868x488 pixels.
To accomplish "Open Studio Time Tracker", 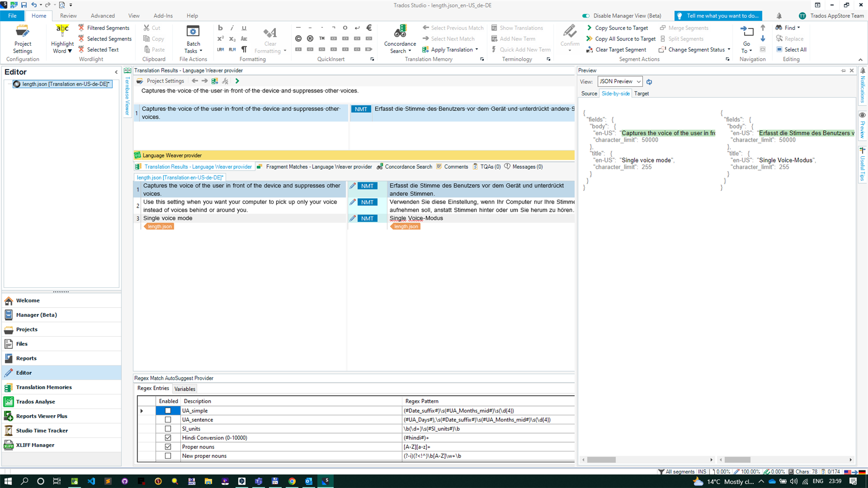I will pos(62,431).
